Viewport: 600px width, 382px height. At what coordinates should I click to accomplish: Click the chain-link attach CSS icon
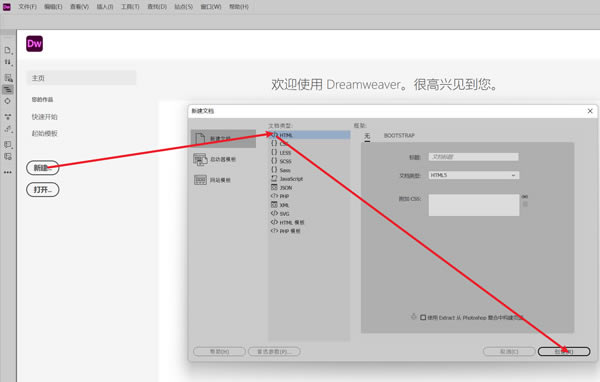(x=525, y=196)
